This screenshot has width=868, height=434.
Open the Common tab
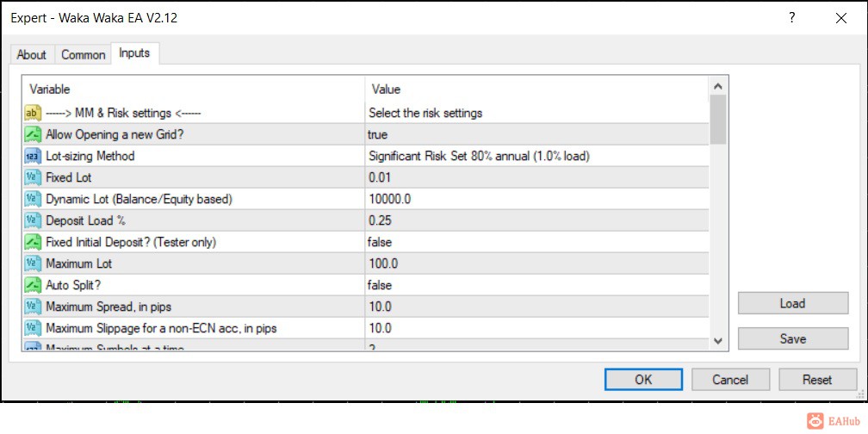[x=83, y=55]
